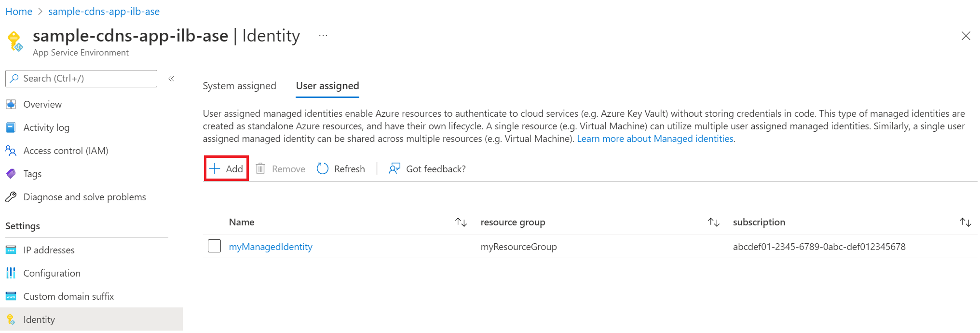Image resolution: width=980 pixels, height=333 pixels.
Task: Open the Custom domain suffix settings
Action: click(68, 296)
